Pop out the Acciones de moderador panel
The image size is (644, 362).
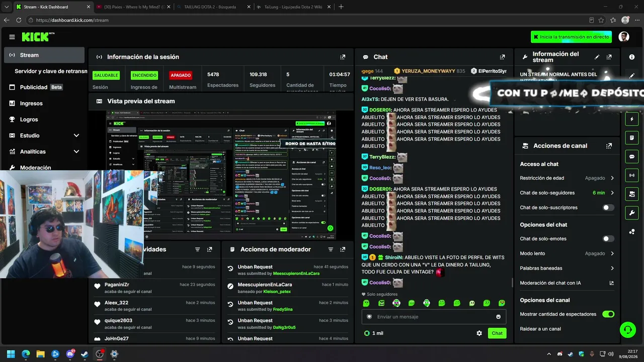(x=343, y=249)
